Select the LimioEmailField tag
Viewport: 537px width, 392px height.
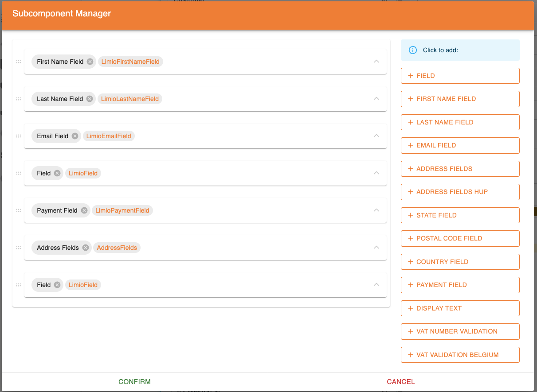[109, 136]
